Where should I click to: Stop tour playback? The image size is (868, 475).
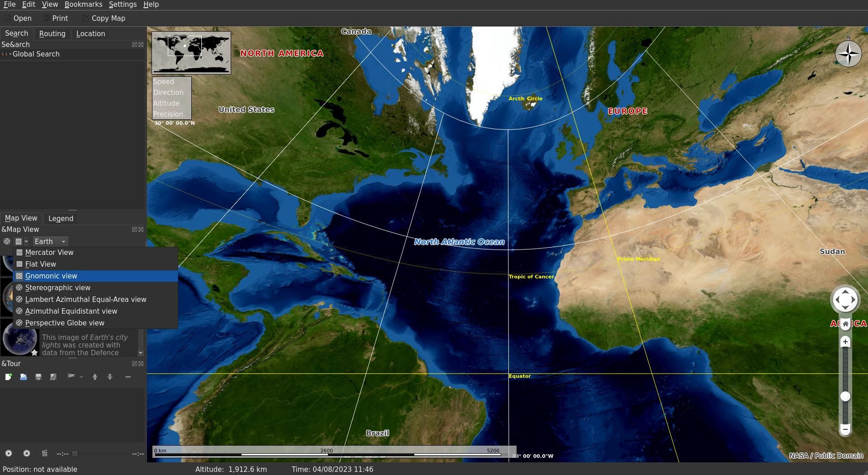(x=26, y=453)
